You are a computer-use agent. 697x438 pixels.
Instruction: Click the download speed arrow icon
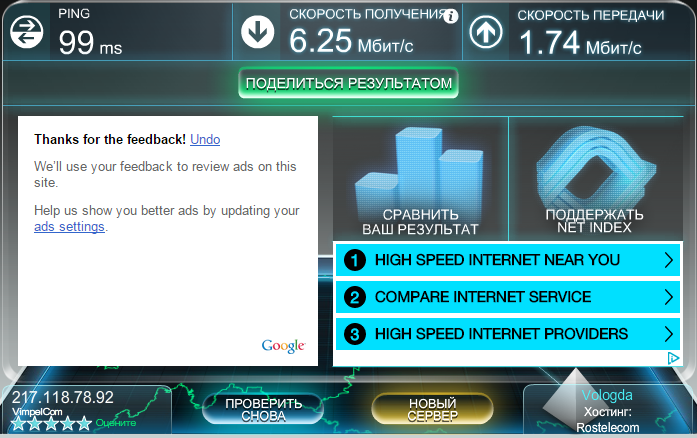tap(257, 32)
